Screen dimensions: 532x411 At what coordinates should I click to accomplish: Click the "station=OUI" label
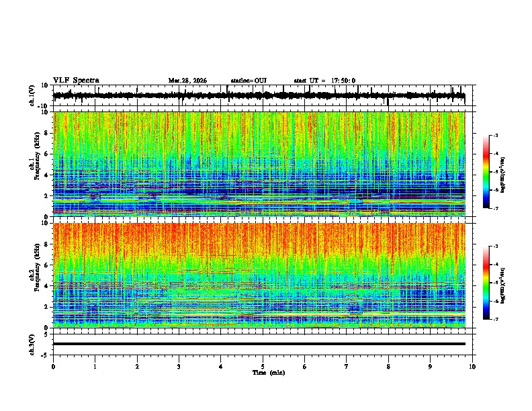(x=249, y=81)
